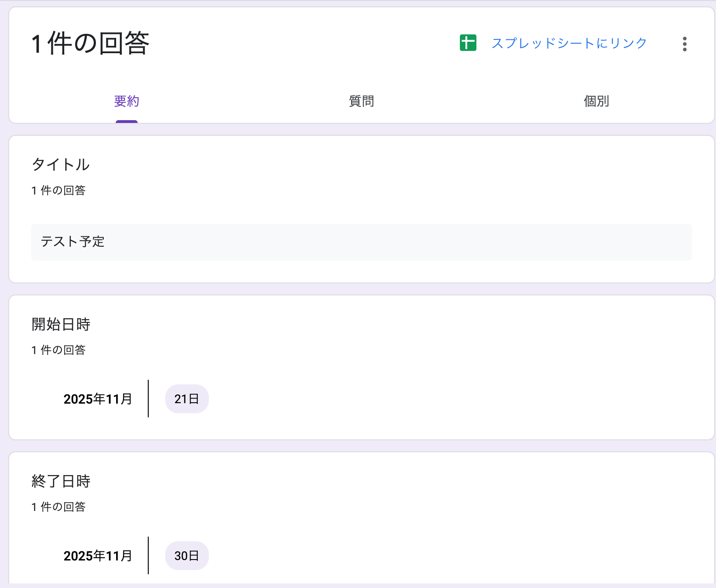Click vertical divider in 終了日時 card
Viewport: 716px width, 588px height.
(148, 555)
